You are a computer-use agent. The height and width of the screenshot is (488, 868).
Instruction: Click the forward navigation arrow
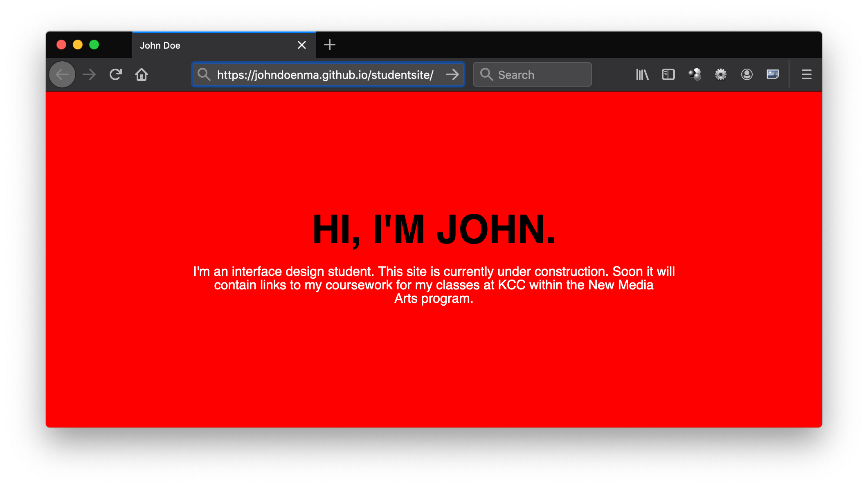pos(89,75)
